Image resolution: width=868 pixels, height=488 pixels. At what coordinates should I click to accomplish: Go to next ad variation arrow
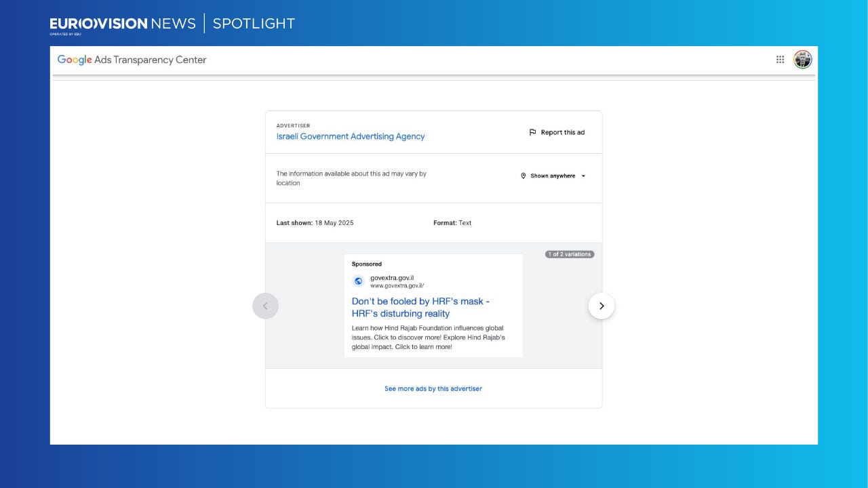(601, 306)
